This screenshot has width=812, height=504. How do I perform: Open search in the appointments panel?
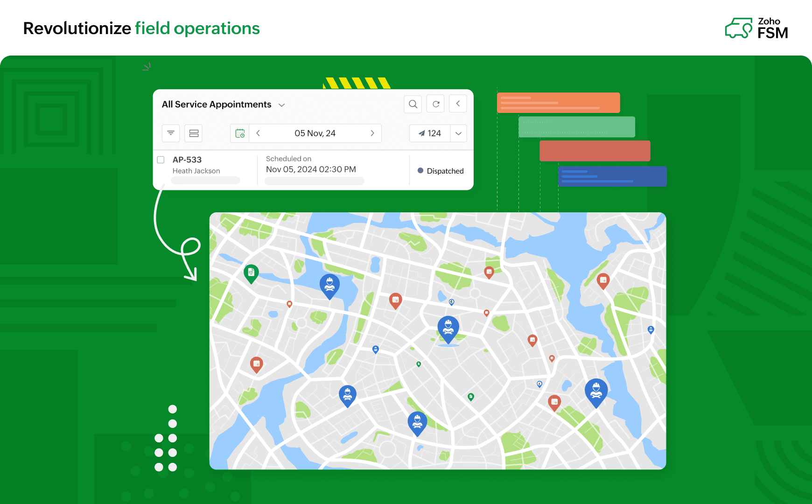pos(413,104)
